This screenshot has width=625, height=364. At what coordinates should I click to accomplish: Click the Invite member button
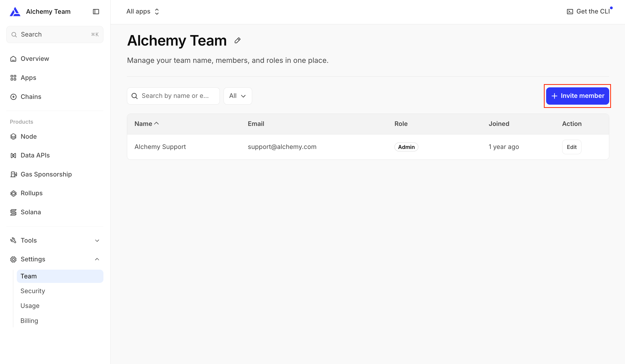point(577,96)
